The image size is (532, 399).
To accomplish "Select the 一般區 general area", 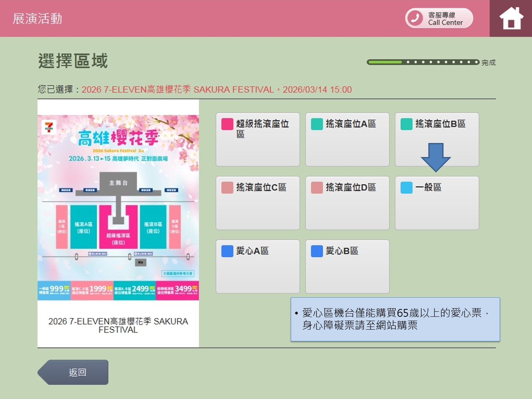I will (437, 203).
